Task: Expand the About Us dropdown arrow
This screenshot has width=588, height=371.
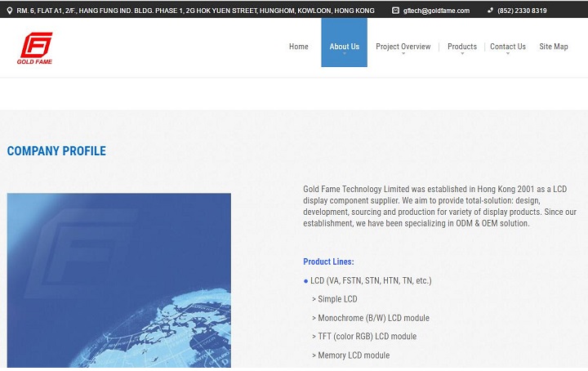Action: (345, 54)
